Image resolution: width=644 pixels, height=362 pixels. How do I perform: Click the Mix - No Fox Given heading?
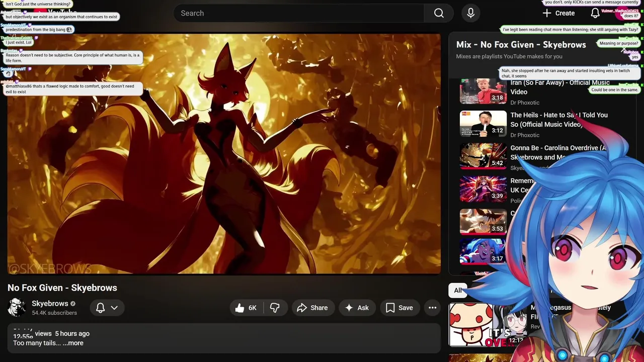(521, 44)
